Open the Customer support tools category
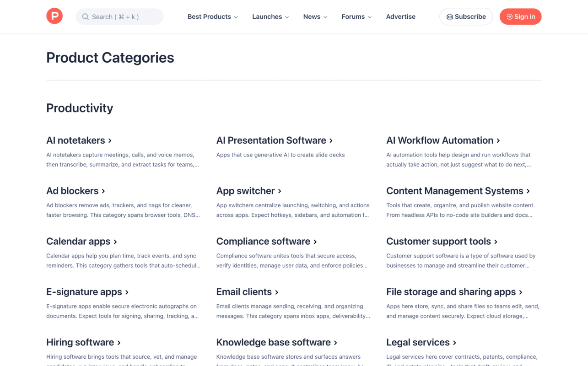588x366 pixels. [x=442, y=242]
